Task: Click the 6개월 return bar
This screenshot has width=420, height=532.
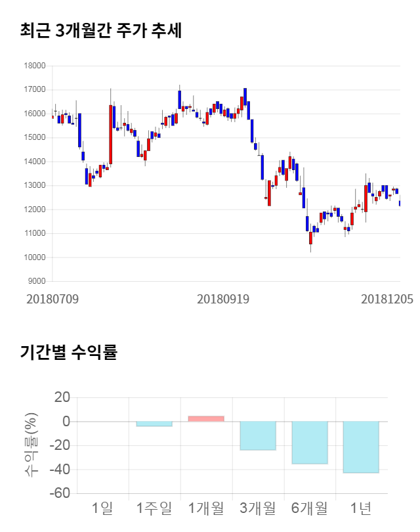Action: point(310,443)
